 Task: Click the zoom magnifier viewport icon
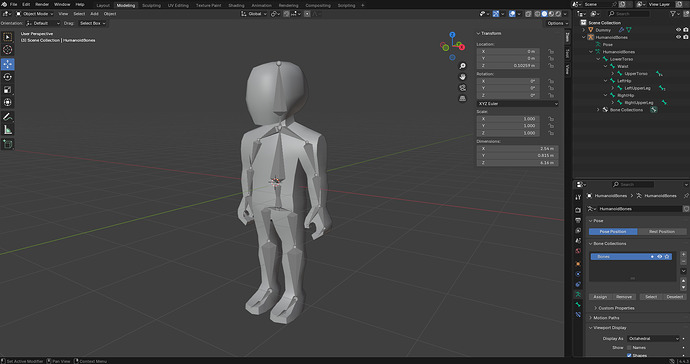coord(462,66)
